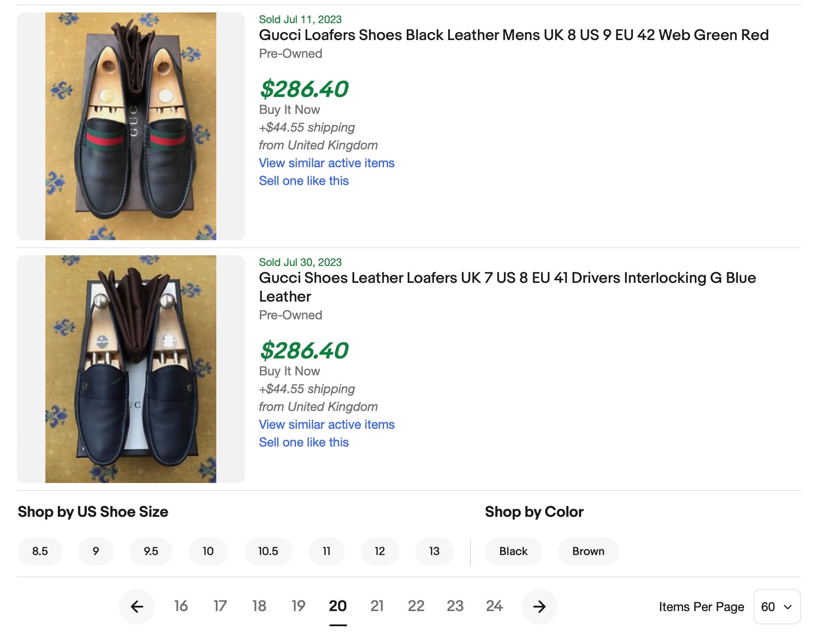
Task: Open page 24 of results
Action: pos(494,606)
